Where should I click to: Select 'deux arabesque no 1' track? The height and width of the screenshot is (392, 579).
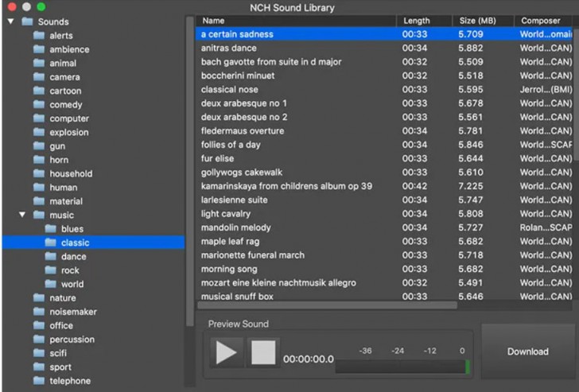click(x=384, y=103)
